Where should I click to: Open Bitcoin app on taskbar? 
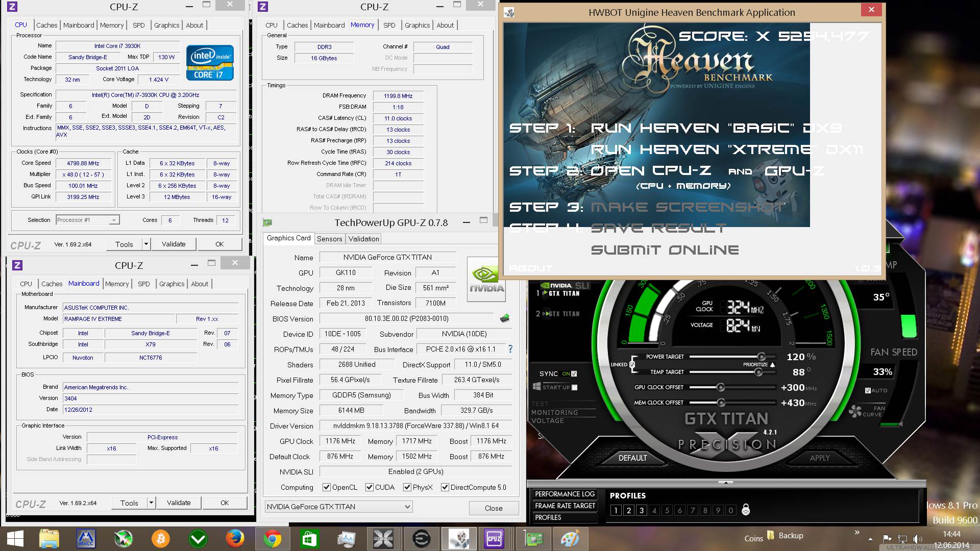160,539
